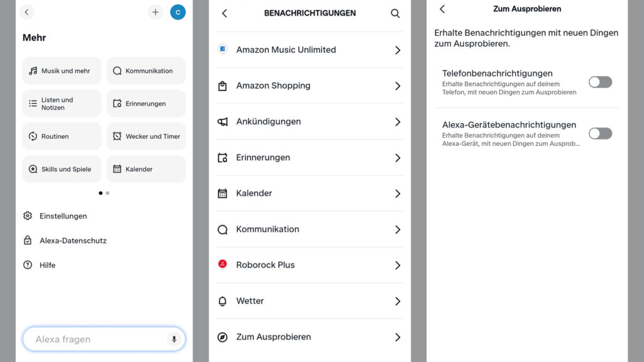Click Ankündigungen megaphone icon
The image size is (644, 362).
pos(222,121)
